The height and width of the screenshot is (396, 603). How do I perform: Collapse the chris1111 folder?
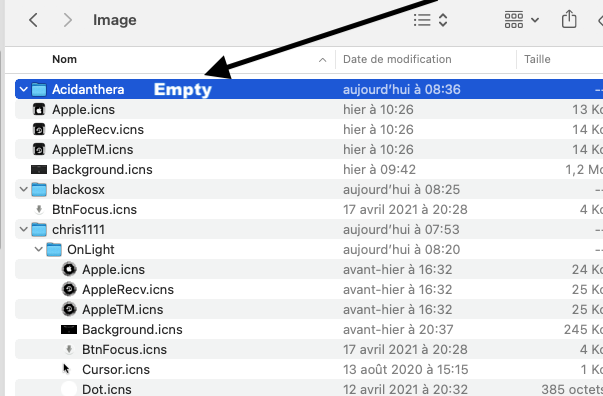[23, 229]
